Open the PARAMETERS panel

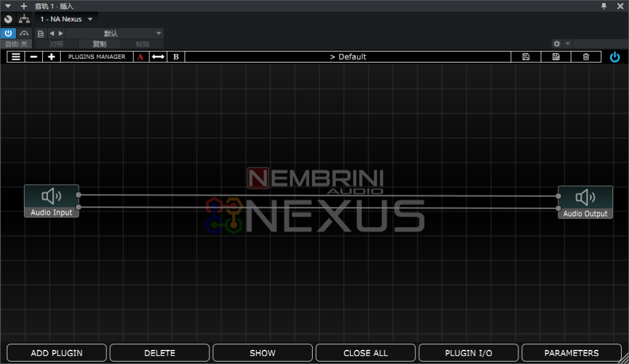[571, 353]
